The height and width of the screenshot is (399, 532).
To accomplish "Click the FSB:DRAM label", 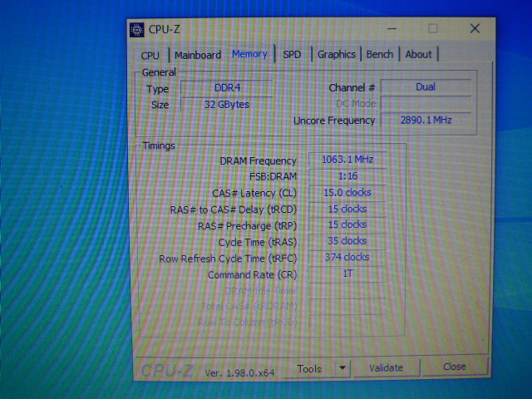I will click(273, 177).
